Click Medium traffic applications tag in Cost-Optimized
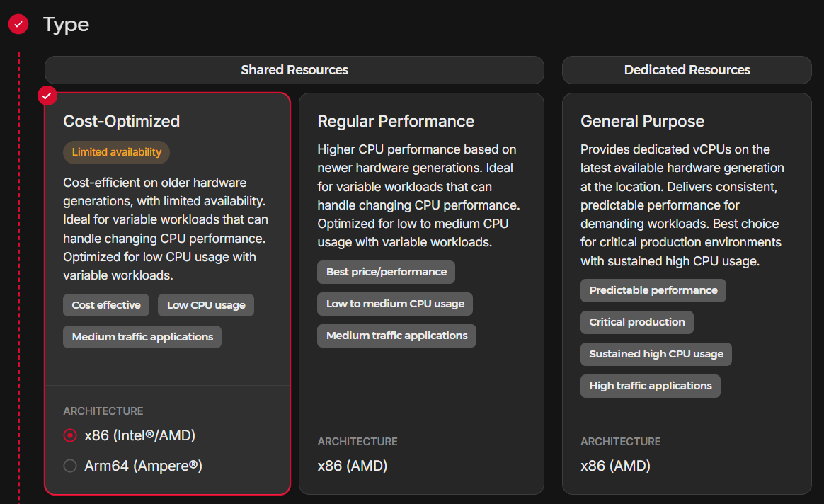 tap(142, 337)
